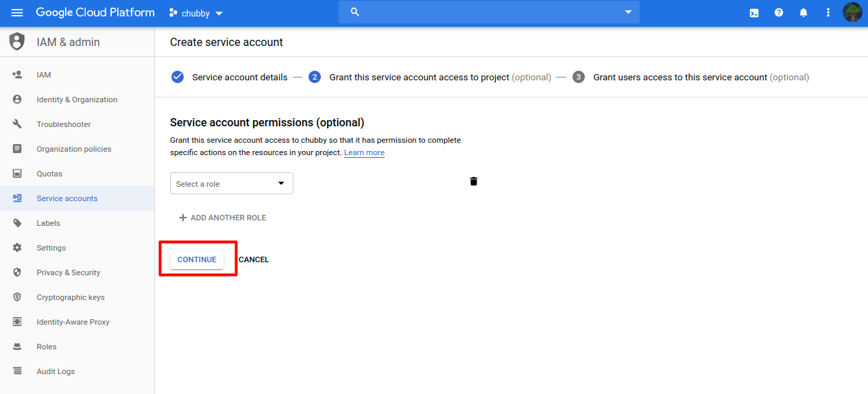Click the IAM add-person icon
This screenshot has height=394, width=868.
(17, 75)
